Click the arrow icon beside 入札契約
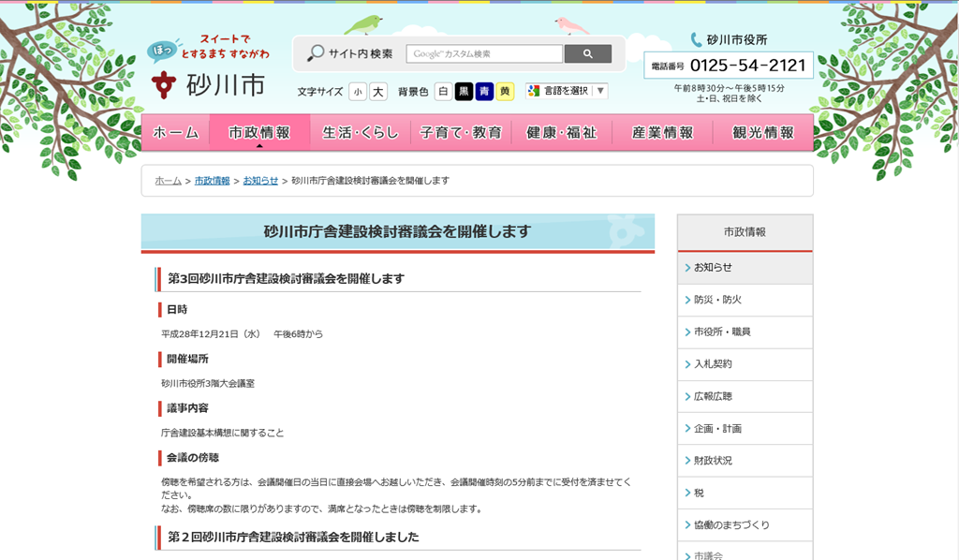 [687, 364]
